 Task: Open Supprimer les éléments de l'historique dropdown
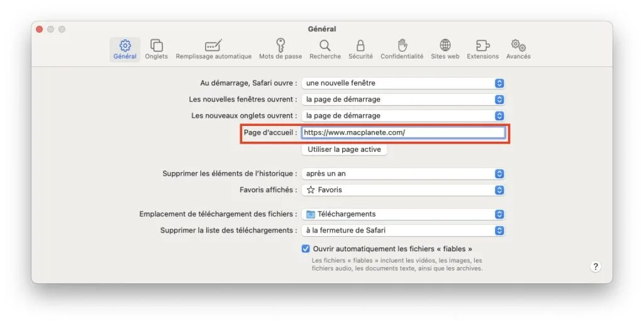tap(403, 174)
